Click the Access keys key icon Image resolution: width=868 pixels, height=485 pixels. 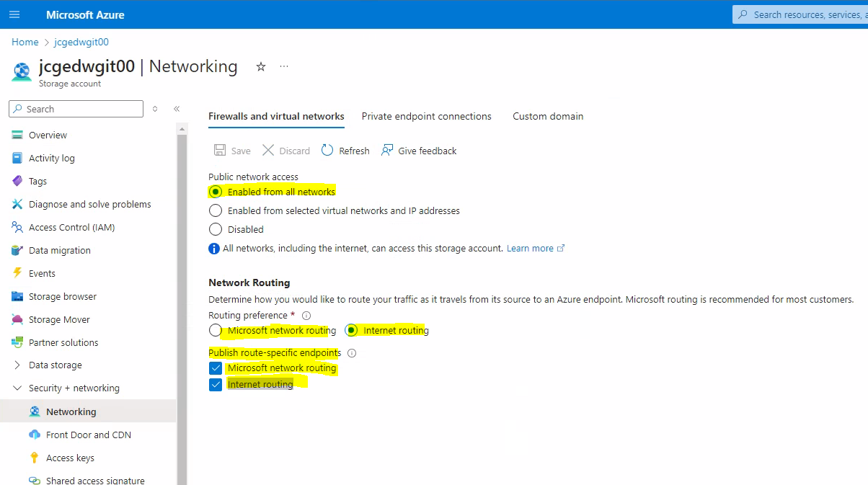pyautogui.click(x=35, y=458)
